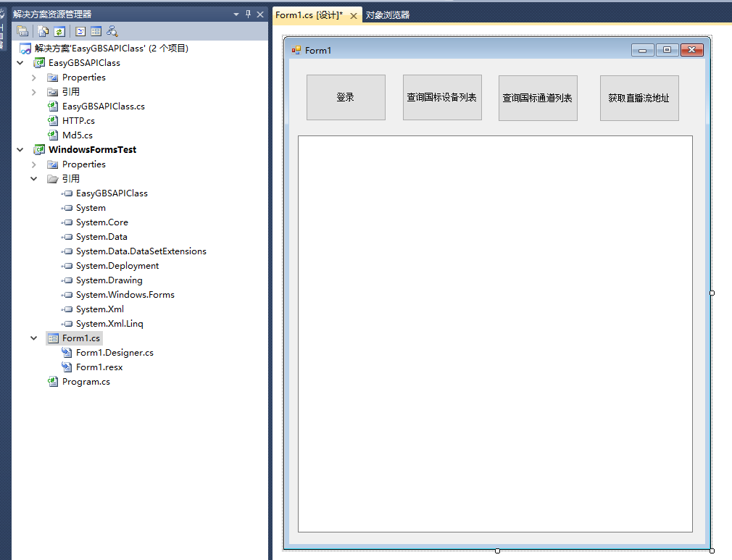Expand 引用 under EasyGBSAPIClass project
The image size is (732, 560).
click(33, 92)
